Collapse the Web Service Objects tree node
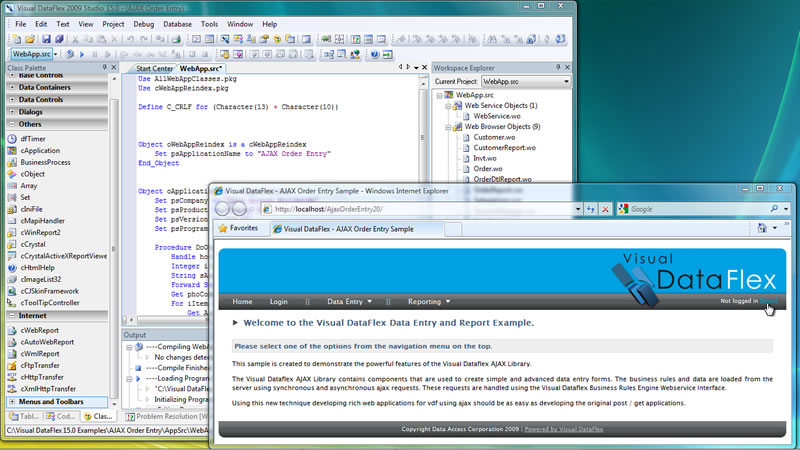 pos(447,106)
